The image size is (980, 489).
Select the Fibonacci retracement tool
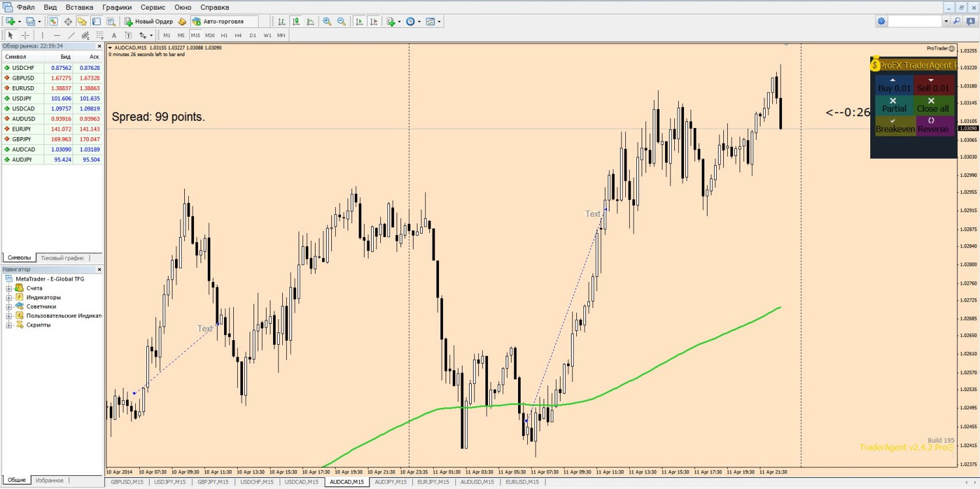[99, 35]
